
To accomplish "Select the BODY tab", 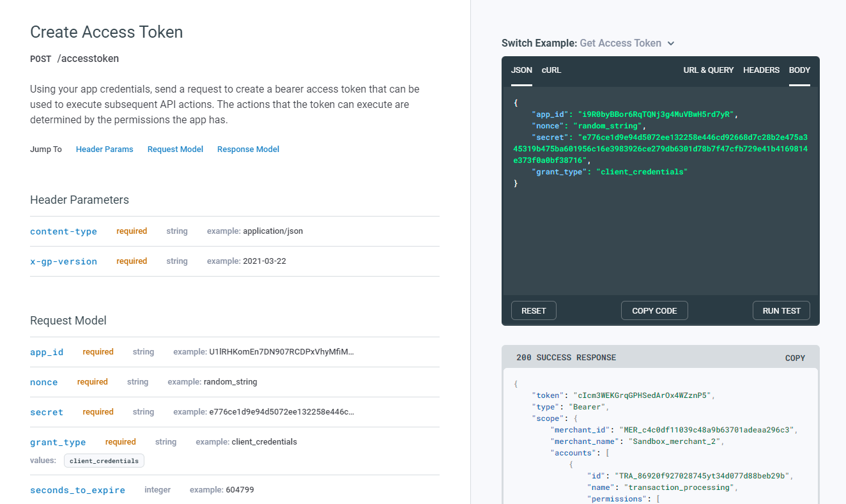I will pos(799,70).
